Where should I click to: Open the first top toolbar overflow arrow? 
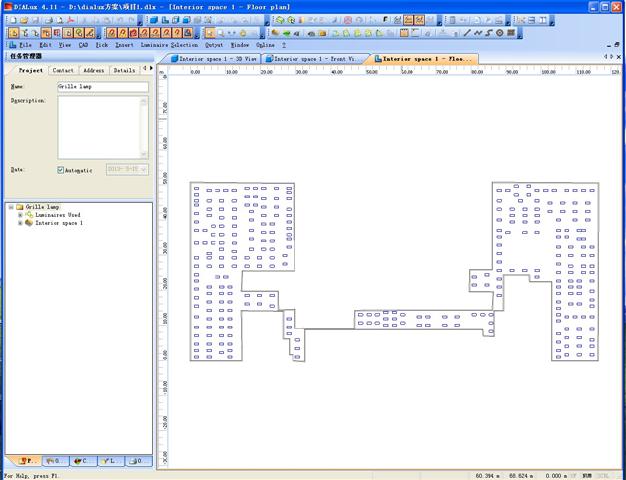(139, 22)
